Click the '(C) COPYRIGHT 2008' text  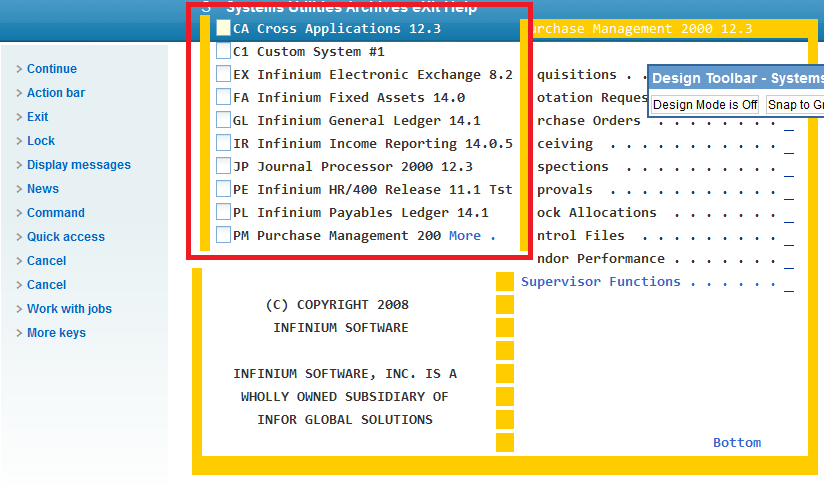[x=337, y=305]
